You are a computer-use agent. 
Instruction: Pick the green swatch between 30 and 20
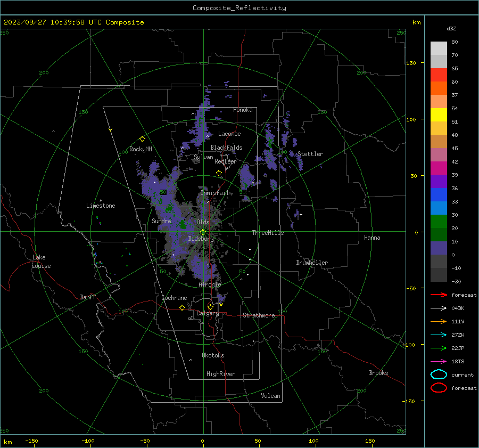[439, 221]
